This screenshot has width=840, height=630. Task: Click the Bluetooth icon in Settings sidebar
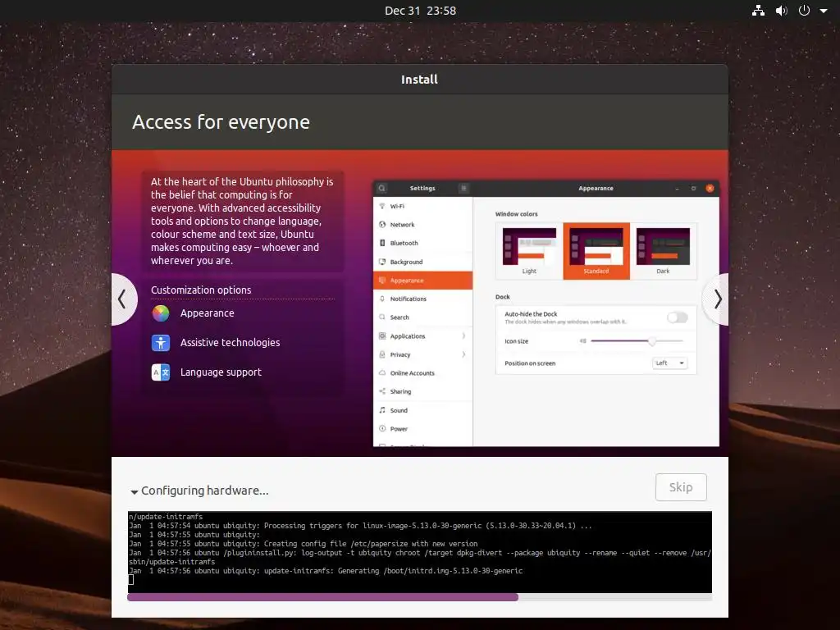coord(382,243)
